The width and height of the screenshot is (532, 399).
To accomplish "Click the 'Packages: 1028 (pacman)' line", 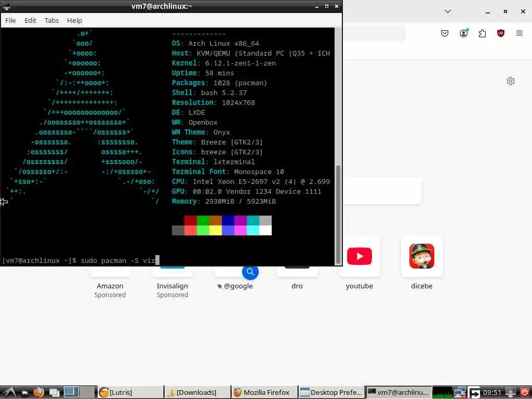I will [x=219, y=83].
